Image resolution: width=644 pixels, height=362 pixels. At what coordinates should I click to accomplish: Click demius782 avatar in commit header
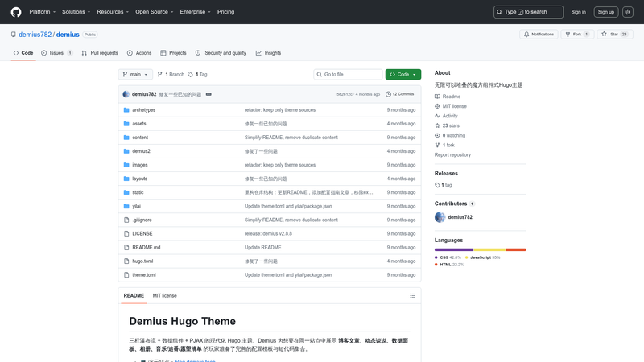click(126, 94)
